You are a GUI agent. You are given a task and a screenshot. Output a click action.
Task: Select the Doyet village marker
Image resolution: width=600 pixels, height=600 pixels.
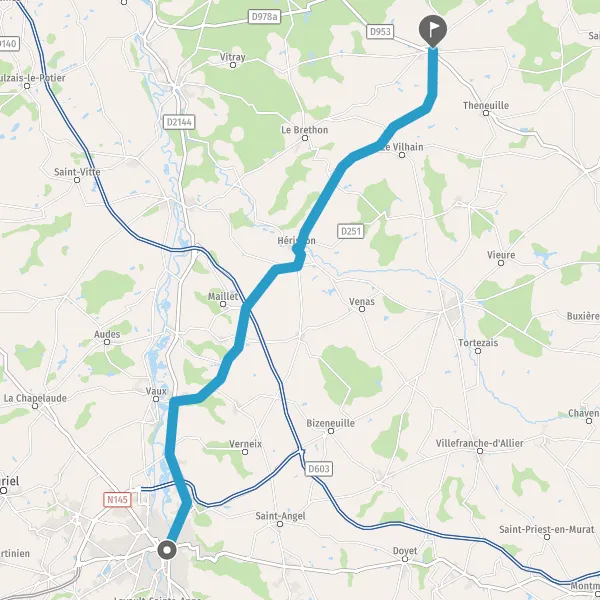coord(405,559)
